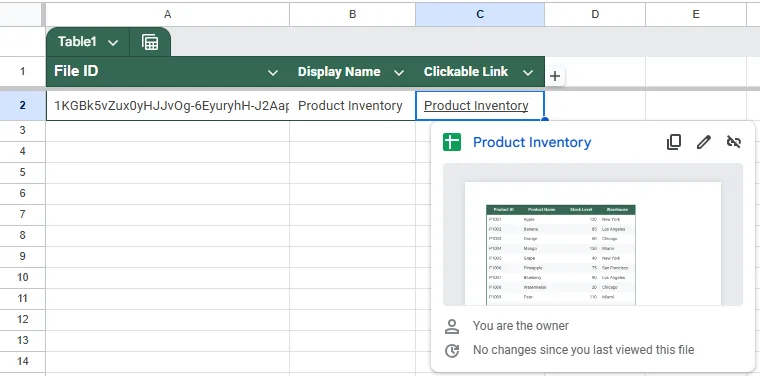Edit the link with the pencil icon
This screenshot has width=760, height=376.
(703, 142)
